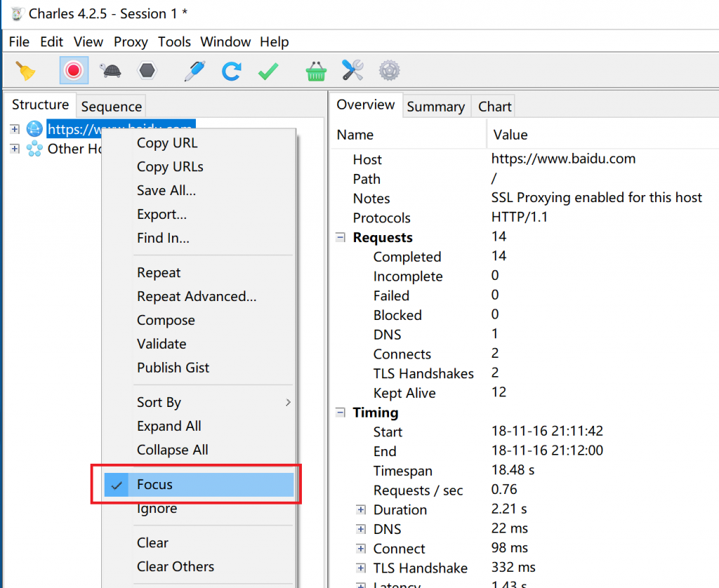Open the Proxy menu

[x=131, y=41]
